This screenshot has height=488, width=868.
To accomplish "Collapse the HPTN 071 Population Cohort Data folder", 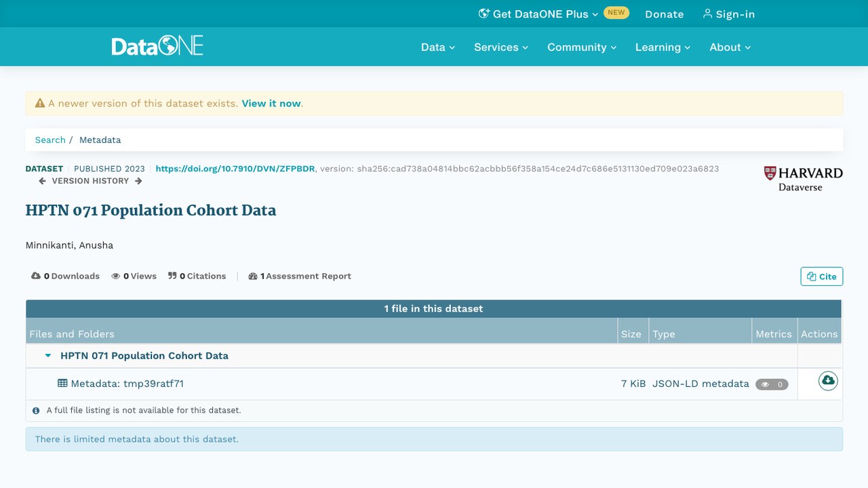I will pos(48,355).
